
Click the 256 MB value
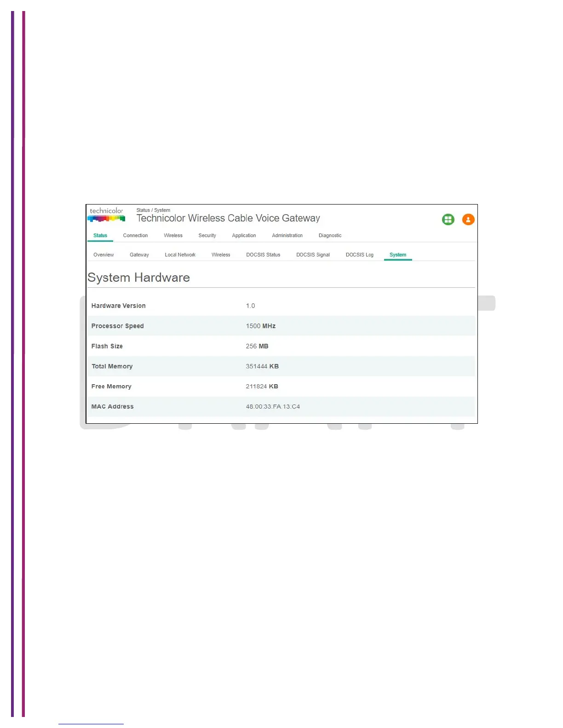point(257,346)
